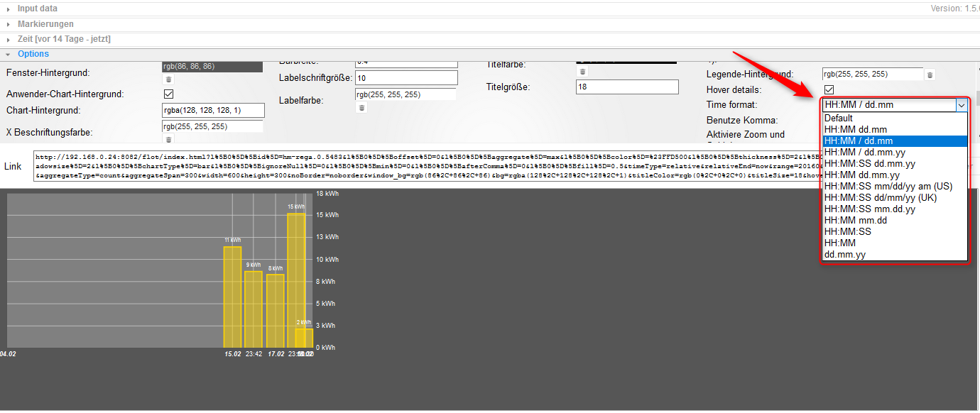Choose the 'HH:MM:SS' time-only option
This screenshot has width=980, height=413.
895,231
